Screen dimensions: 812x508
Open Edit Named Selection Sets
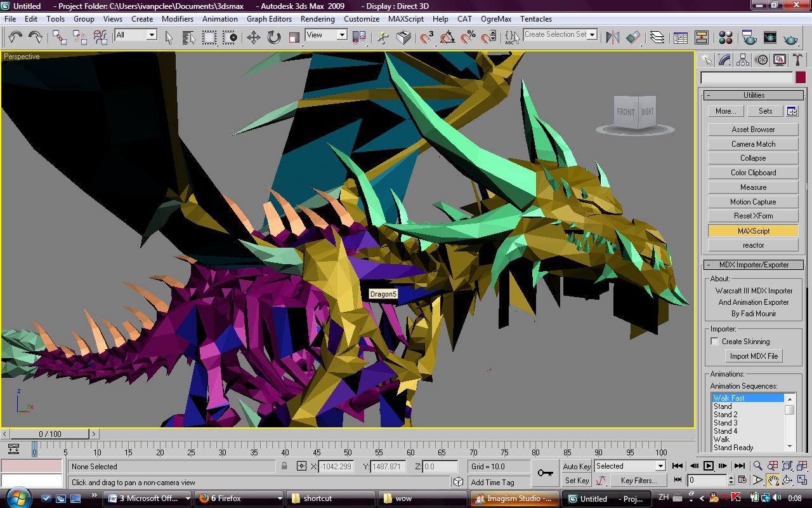click(x=512, y=37)
